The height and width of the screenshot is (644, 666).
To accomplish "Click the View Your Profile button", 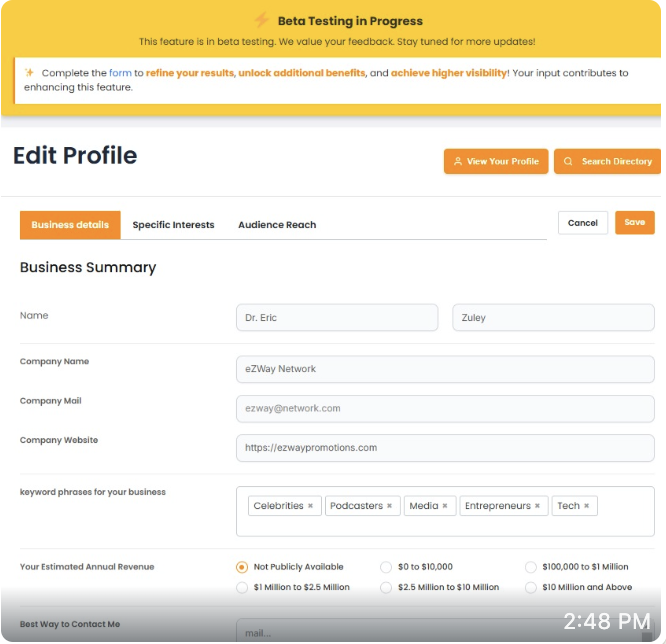I will coord(496,161).
